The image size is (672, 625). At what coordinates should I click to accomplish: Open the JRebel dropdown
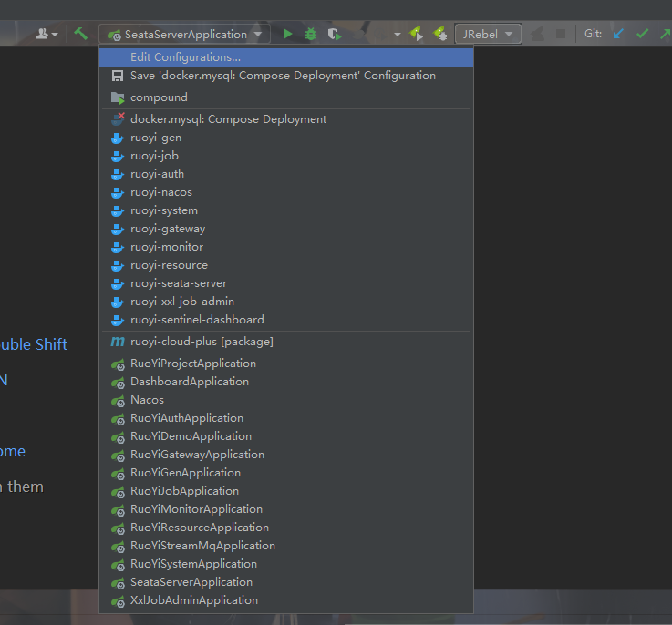(x=488, y=34)
